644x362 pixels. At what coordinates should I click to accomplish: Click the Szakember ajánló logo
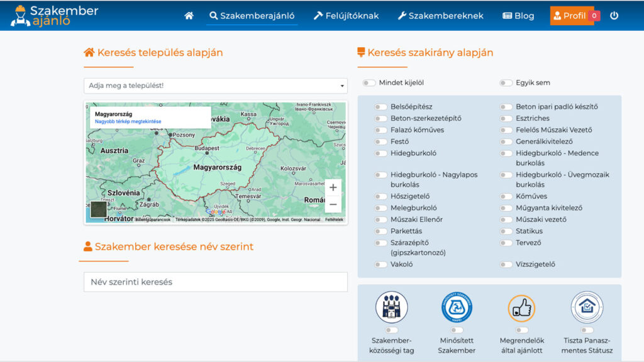click(x=55, y=16)
